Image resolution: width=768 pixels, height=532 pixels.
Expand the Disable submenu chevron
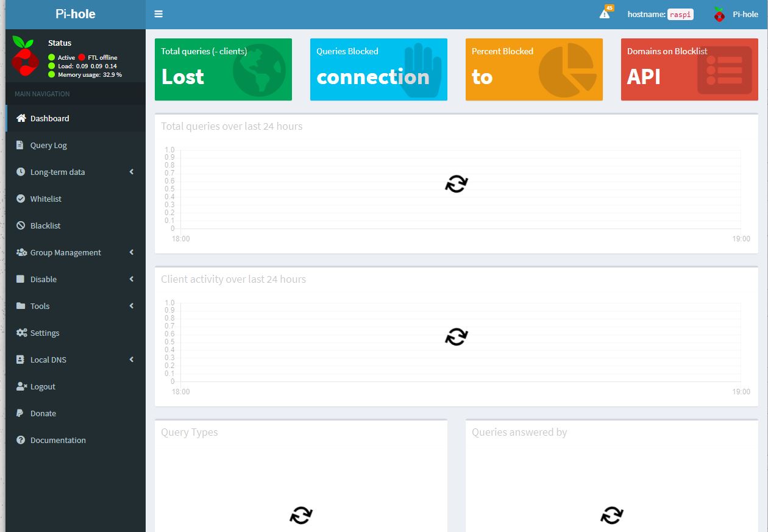pyautogui.click(x=132, y=279)
